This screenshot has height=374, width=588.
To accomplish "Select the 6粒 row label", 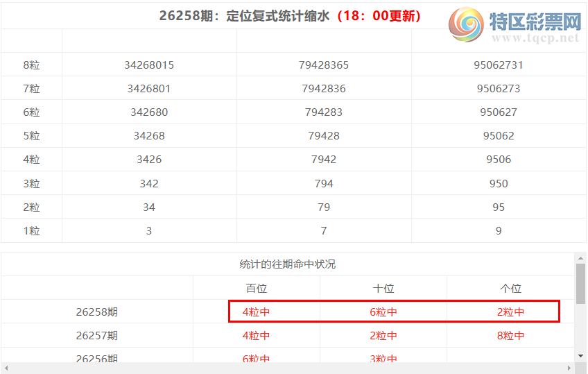I will (31, 112).
